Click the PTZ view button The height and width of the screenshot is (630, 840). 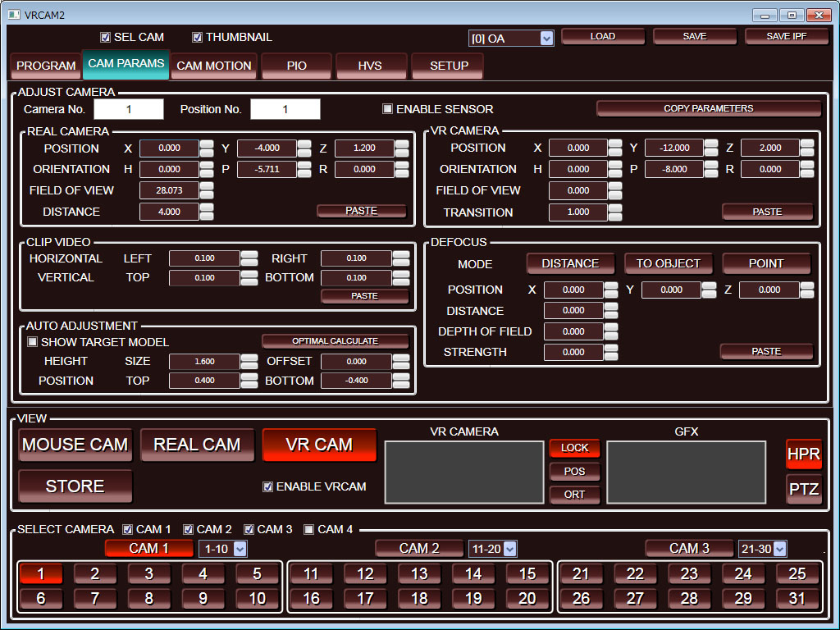803,489
